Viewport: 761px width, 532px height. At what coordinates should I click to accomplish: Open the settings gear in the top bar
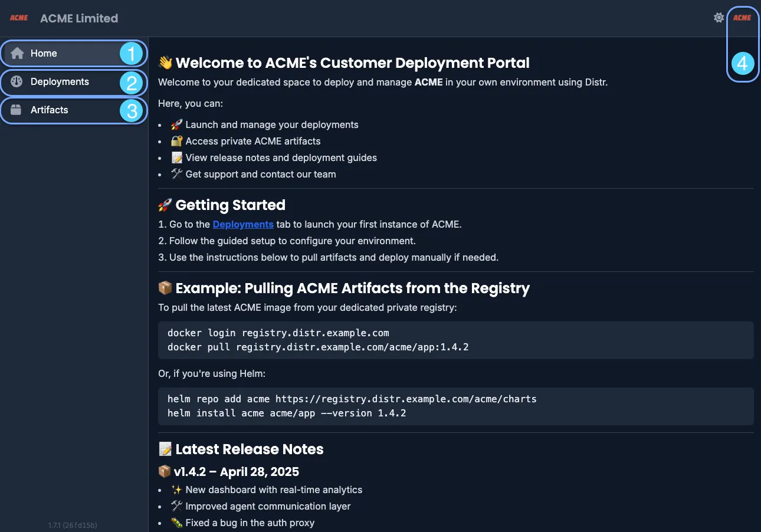tap(719, 18)
